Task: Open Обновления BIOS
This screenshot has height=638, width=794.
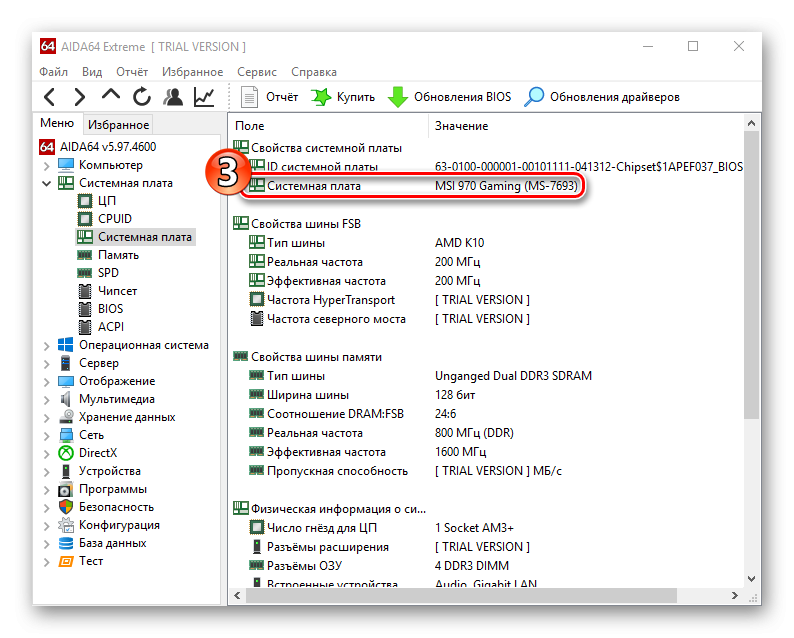Action: pos(450,97)
